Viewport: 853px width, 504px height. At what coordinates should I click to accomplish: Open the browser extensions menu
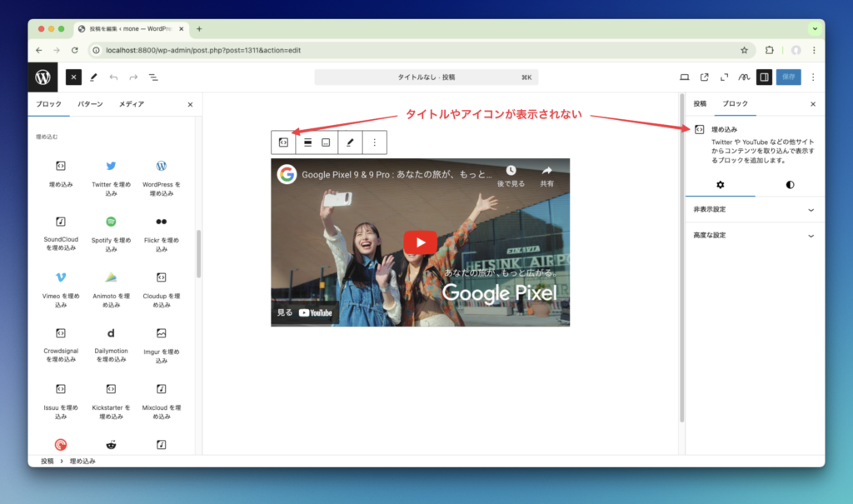click(769, 50)
